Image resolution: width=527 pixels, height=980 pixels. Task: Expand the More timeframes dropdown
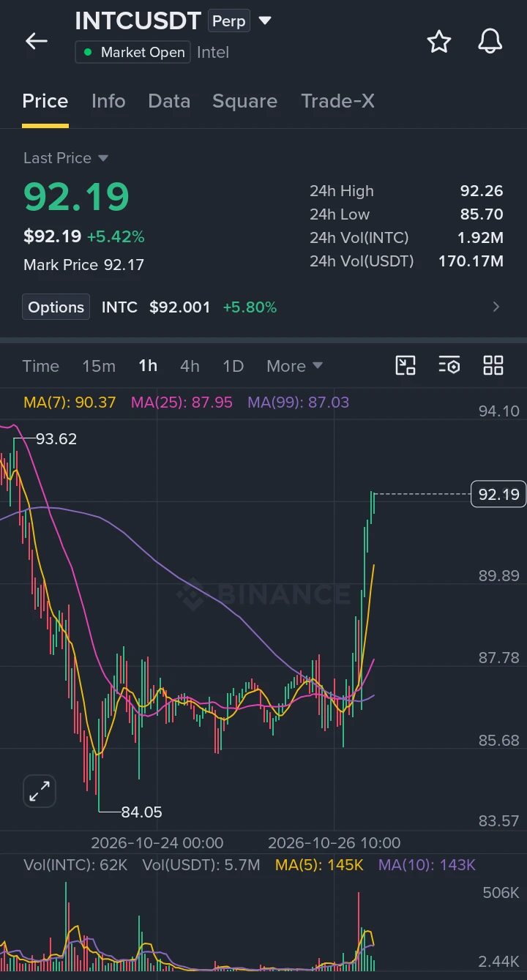(294, 366)
